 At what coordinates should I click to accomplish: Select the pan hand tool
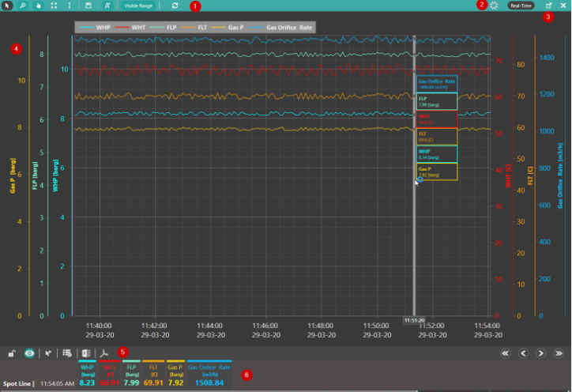point(38,6)
